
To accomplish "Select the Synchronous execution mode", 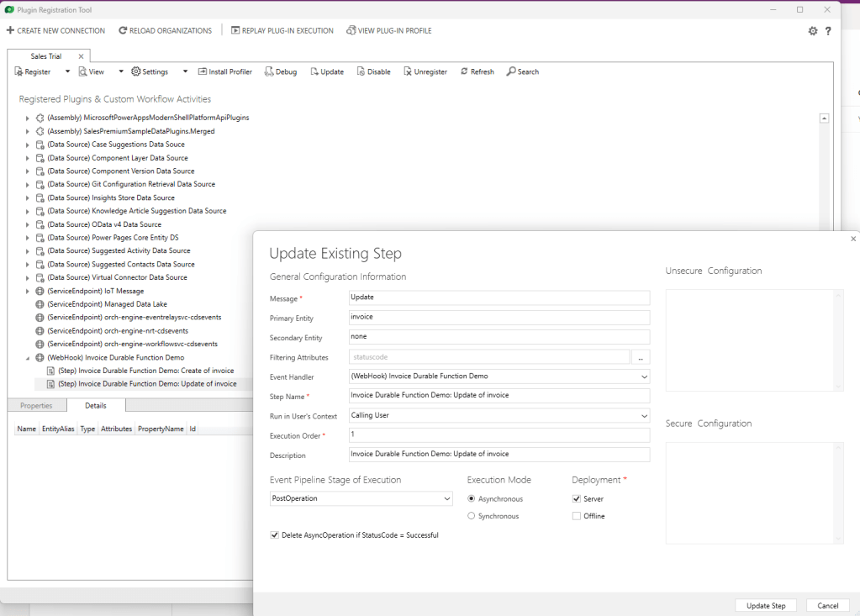I will tap(471, 516).
